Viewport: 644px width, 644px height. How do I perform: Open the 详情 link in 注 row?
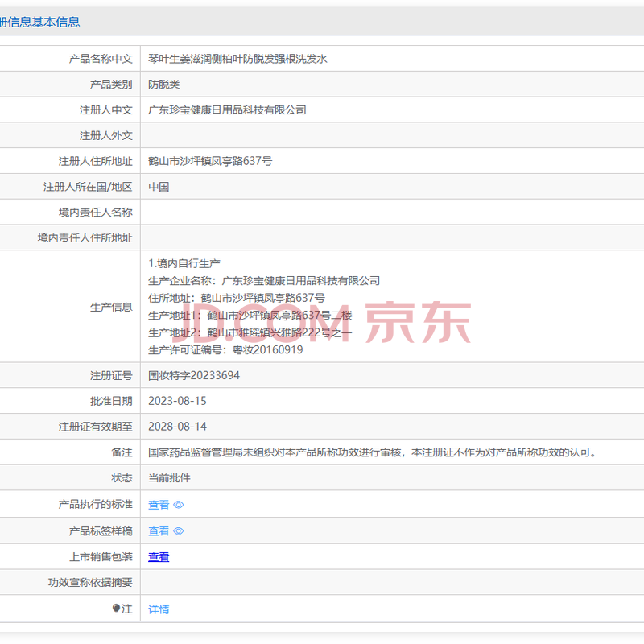[x=159, y=609]
